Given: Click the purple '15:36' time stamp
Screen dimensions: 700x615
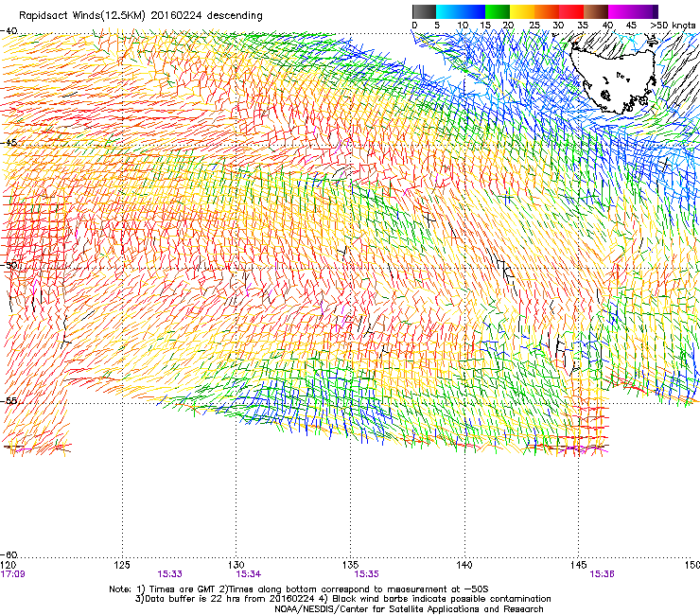Looking at the screenshot, I should click(x=603, y=574).
